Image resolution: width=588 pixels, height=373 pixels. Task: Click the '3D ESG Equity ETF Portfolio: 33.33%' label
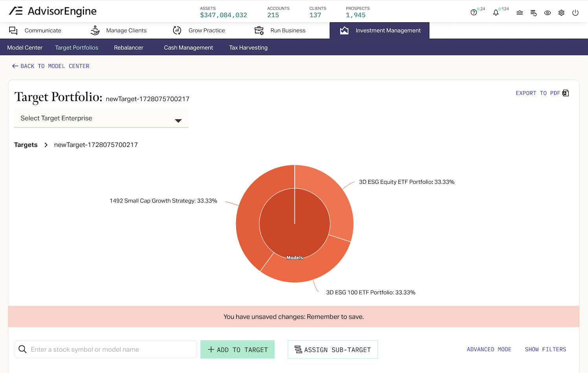click(407, 182)
